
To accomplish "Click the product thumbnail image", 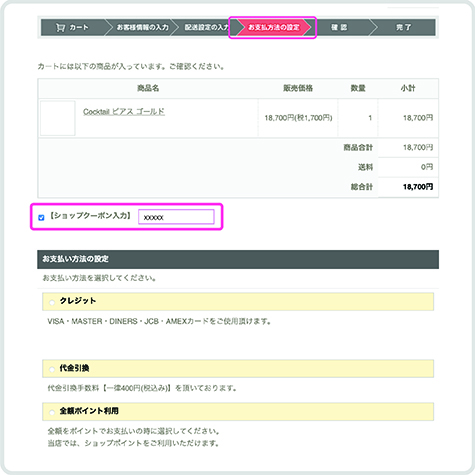I will [58, 118].
